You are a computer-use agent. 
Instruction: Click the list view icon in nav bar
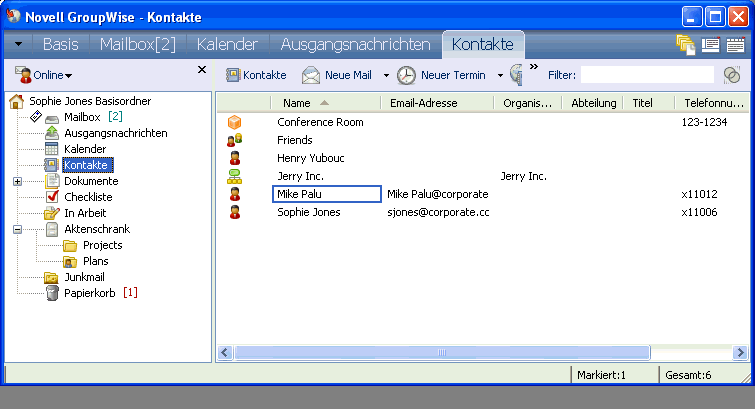710,45
